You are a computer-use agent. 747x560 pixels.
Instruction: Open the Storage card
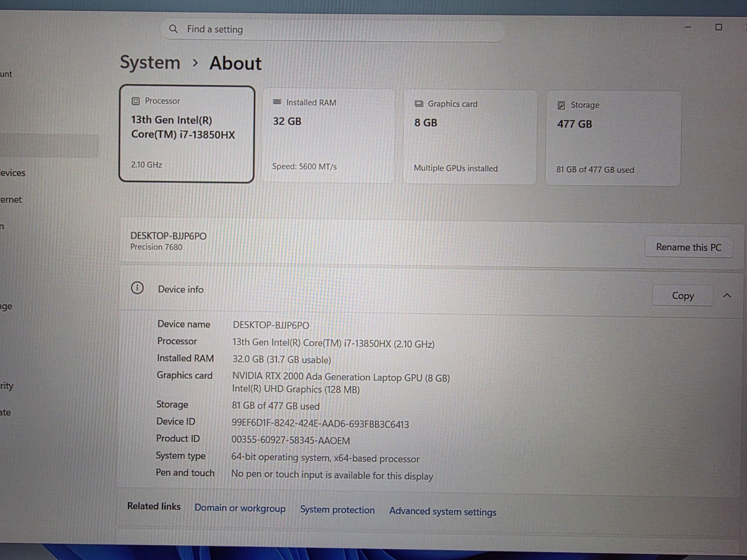(613, 139)
